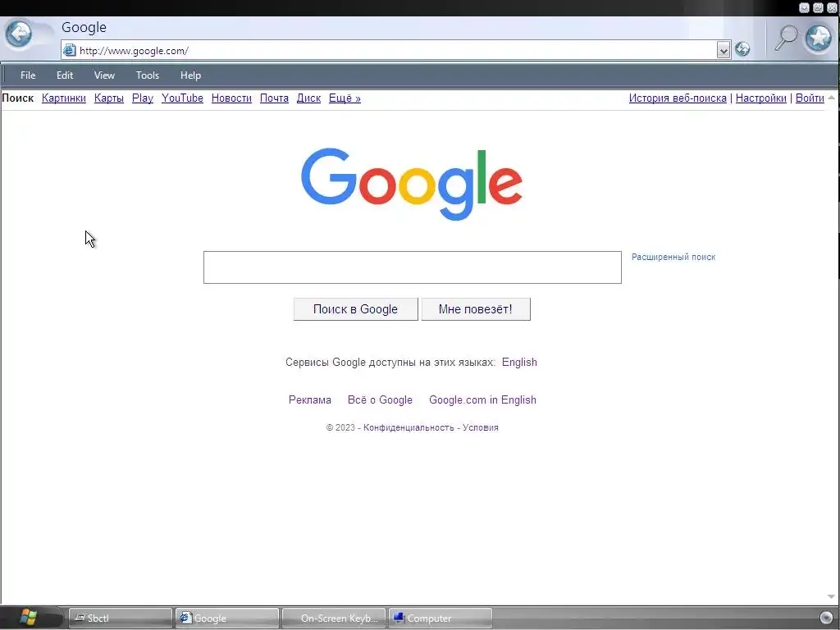
Task: Click the Войти sign-in link
Action: tap(810, 98)
